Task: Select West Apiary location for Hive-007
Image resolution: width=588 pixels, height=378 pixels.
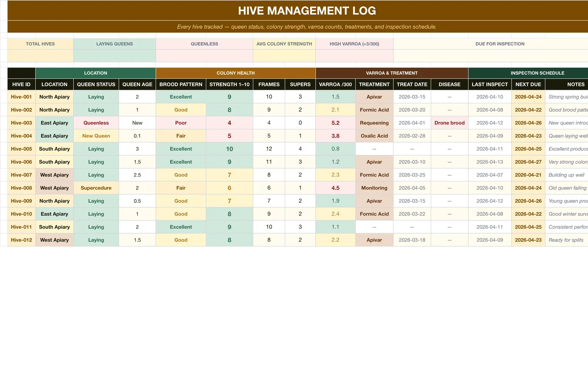Action: [x=54, y=175]
